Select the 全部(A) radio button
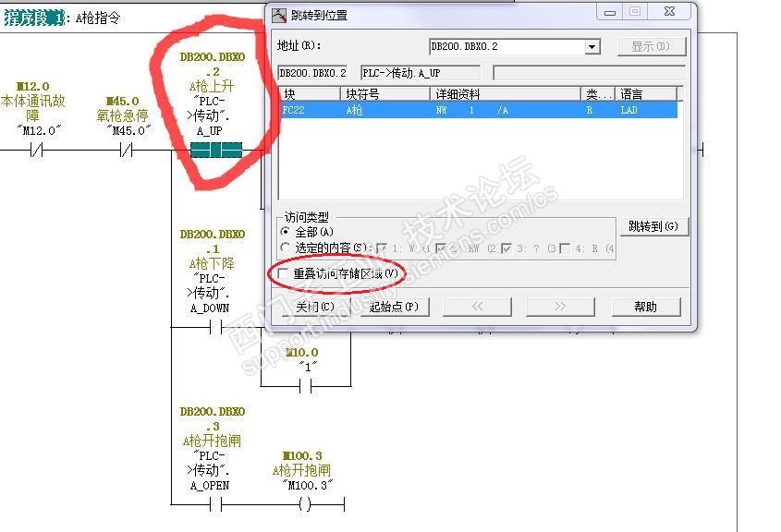This screenshot has width=781, height=532. click(286, 232)
